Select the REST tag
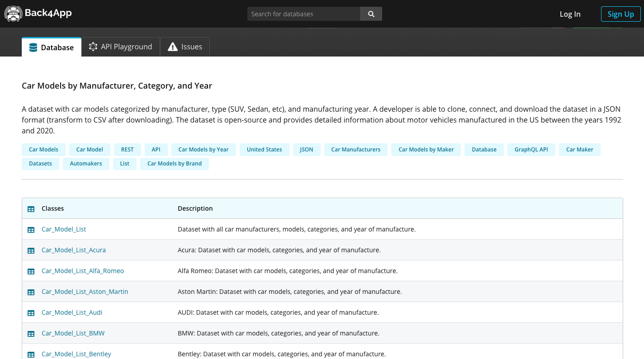Screen dimensions: 644x359 128,150
